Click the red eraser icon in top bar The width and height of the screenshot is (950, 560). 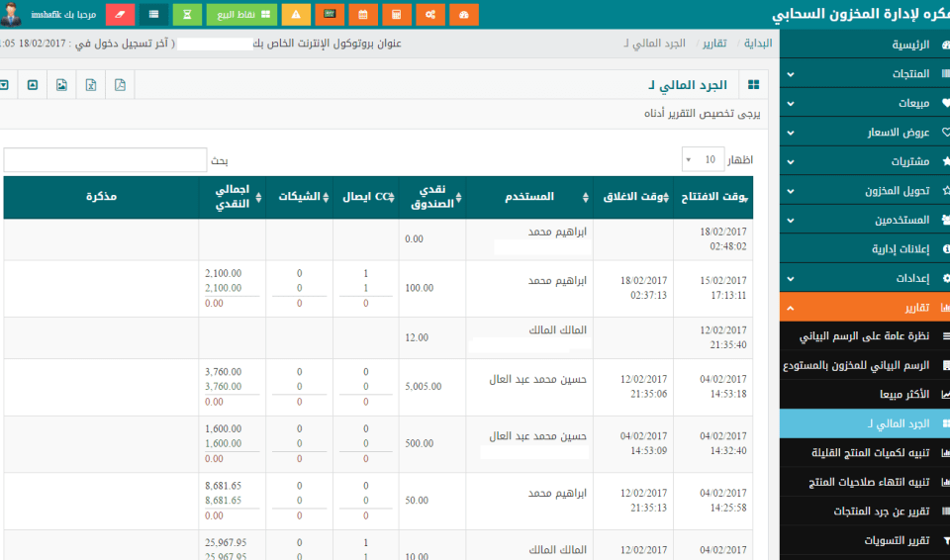[x=119, y=15]
